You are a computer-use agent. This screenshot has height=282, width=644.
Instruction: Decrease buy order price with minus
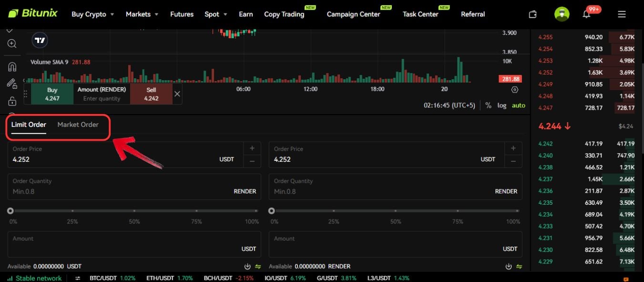point(252,161)
